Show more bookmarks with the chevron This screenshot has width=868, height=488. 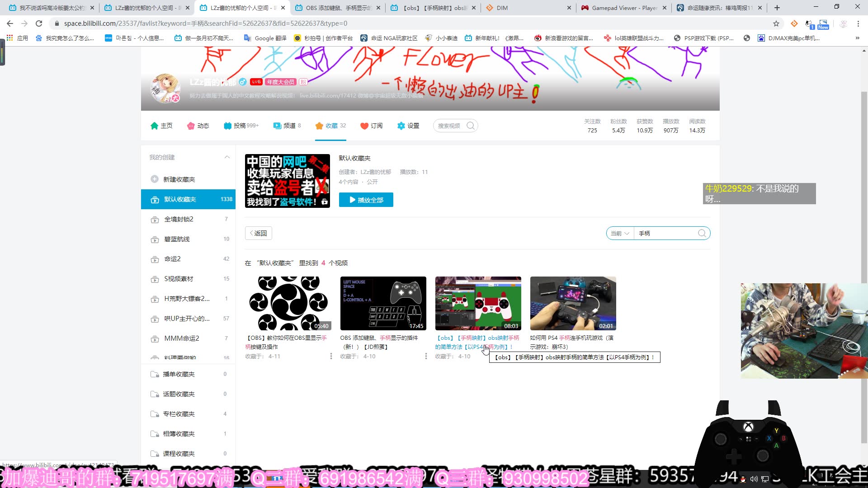tap(857, 38)
